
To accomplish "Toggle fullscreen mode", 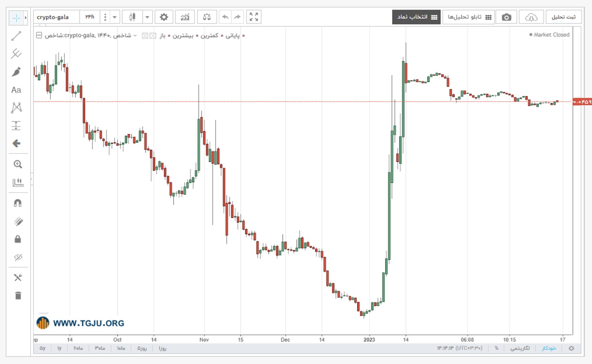I will tap(254, 17).
